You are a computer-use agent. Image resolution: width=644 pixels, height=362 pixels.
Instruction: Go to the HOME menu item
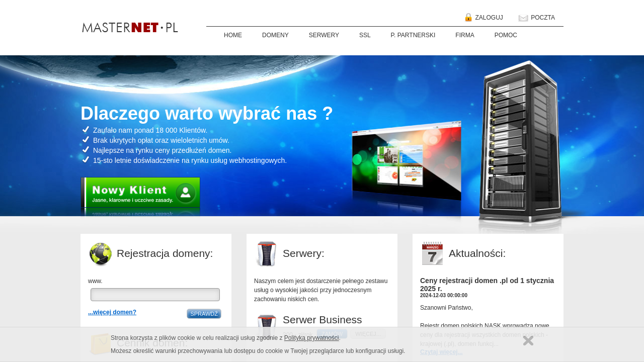pyautogui.click(x=233, y=35)
